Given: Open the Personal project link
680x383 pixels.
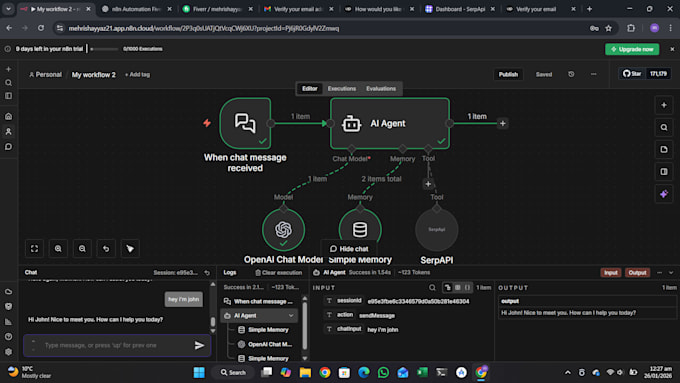Looking at the screenshot, I should click(x=45, y=75).
